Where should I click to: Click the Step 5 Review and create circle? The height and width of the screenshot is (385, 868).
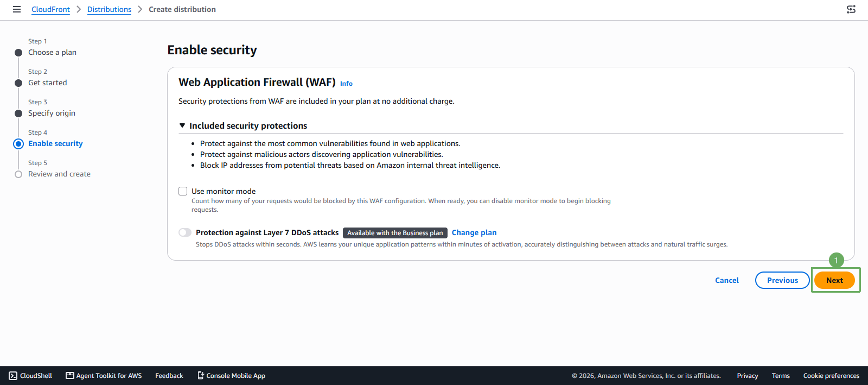[x=18, y=174]
